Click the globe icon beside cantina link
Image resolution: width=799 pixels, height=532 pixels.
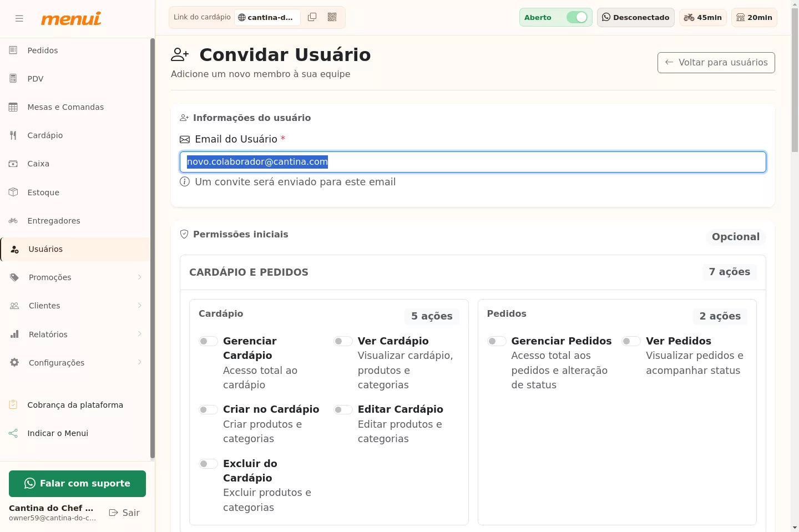241,17
